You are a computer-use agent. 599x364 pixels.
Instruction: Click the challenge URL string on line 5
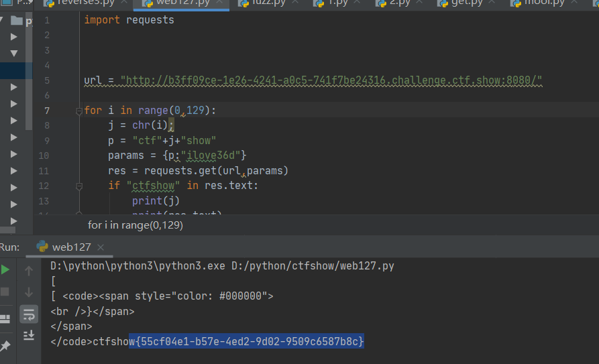point(331,80)
